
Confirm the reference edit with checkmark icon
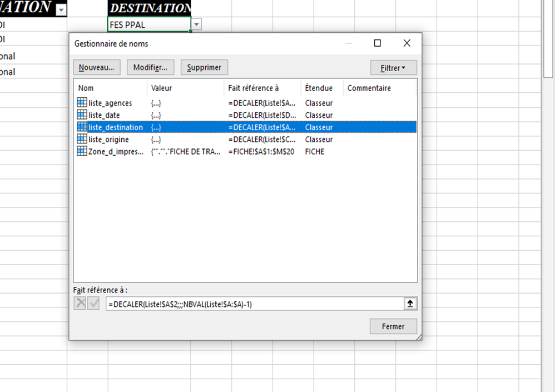coord(93,304)
